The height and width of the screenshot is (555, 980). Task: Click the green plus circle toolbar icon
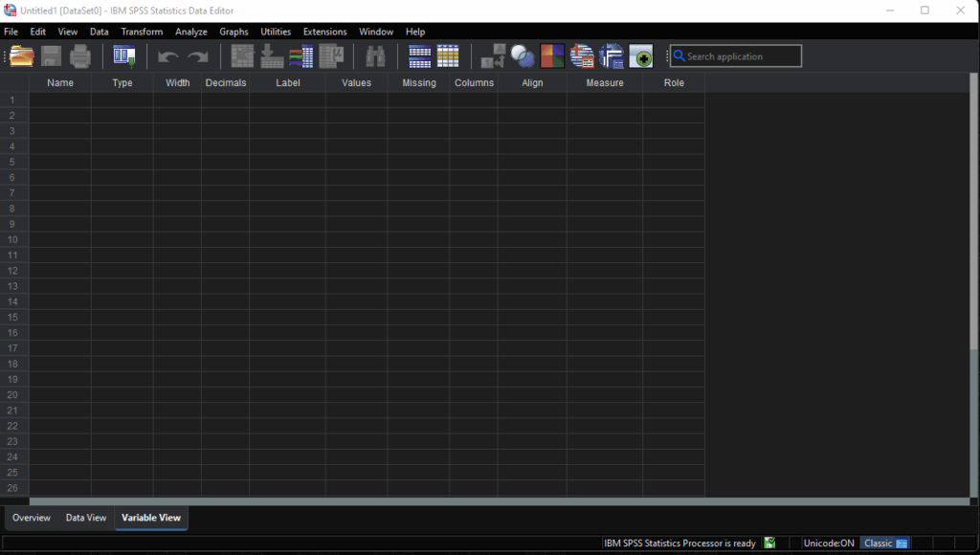point(640,56)
